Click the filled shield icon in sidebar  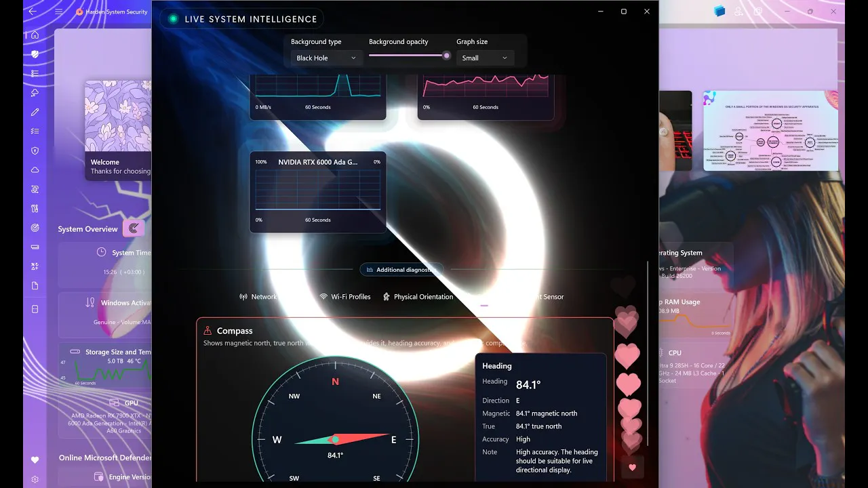pyautogui.click(x=35, y=54)
